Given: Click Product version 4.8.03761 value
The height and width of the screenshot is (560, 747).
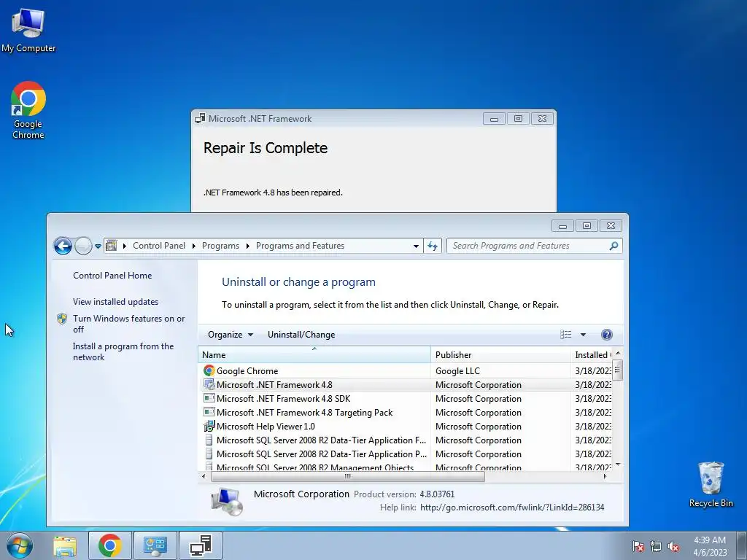Looking at the screenshot, I should click(x=437, y=494).
